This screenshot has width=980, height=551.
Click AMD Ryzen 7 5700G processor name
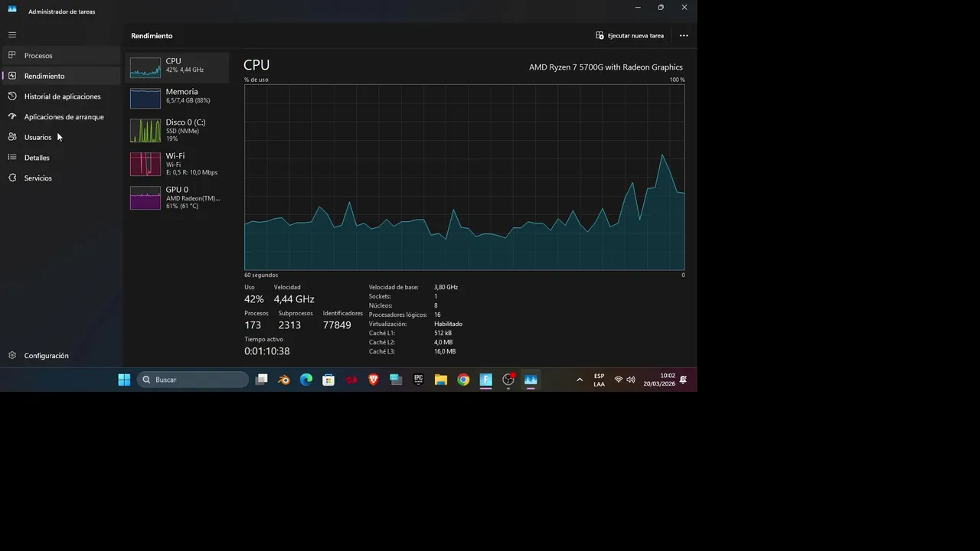coord(606,67)
